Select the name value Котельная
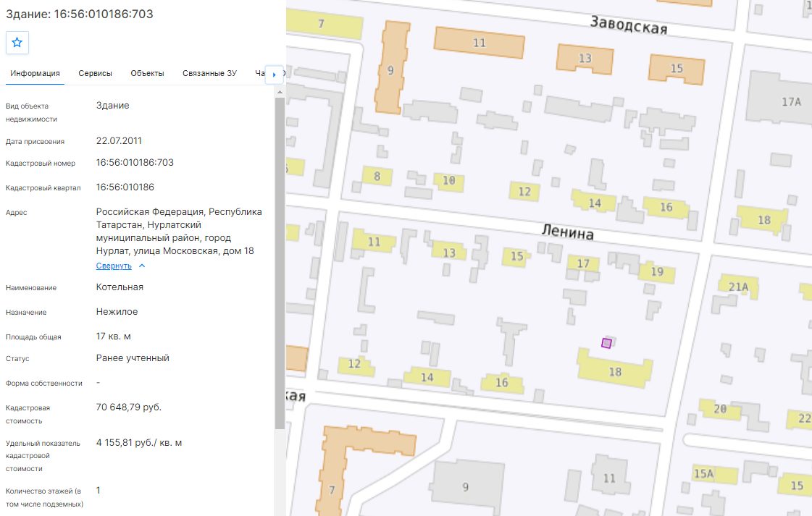 tap(120, 287)
